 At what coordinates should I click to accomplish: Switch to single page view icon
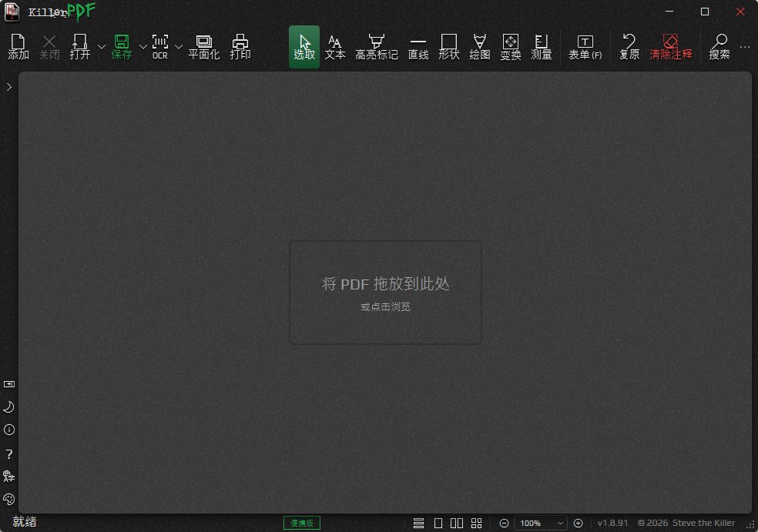438,523
